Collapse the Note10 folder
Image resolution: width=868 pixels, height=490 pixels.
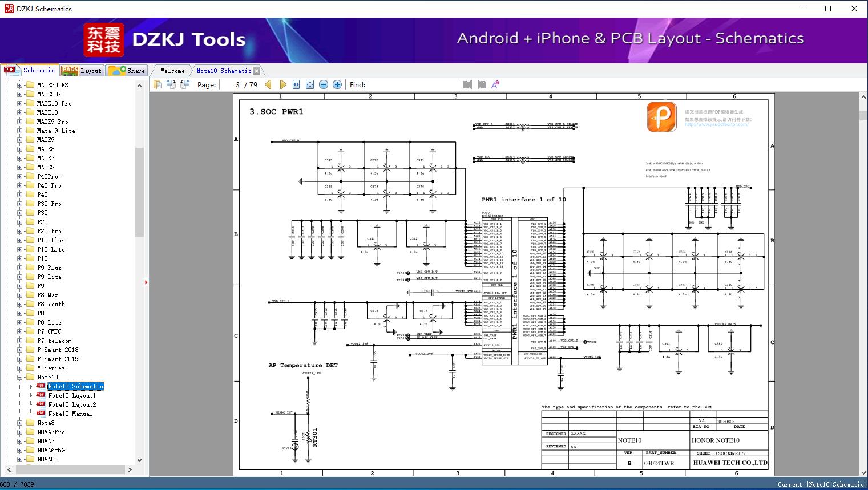pyautogui.click(x=20, y=377)
